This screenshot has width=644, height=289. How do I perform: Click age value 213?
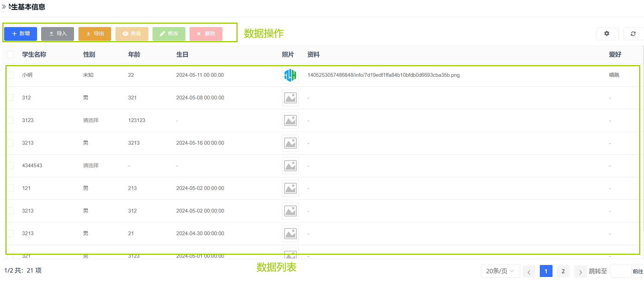point(132,188)
